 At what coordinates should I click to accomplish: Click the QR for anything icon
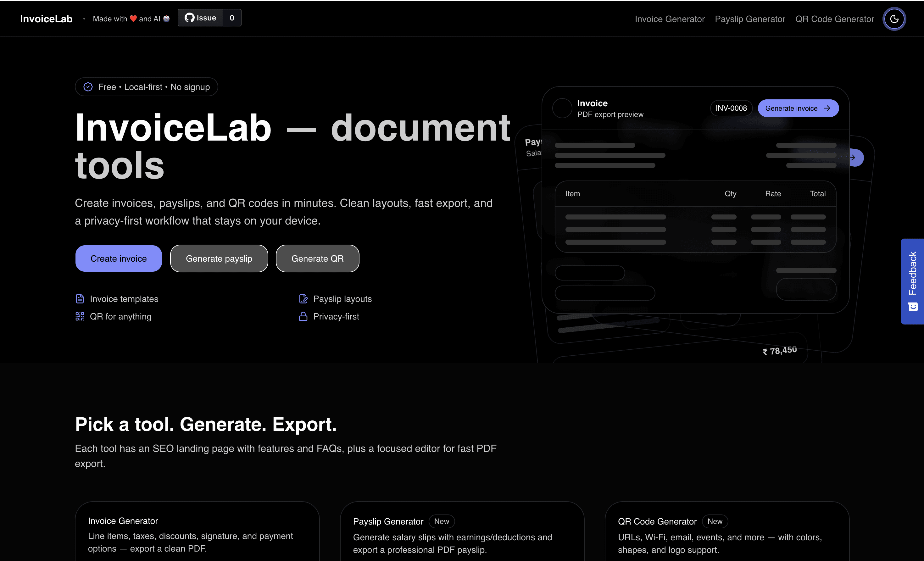(x=80, y=316)
